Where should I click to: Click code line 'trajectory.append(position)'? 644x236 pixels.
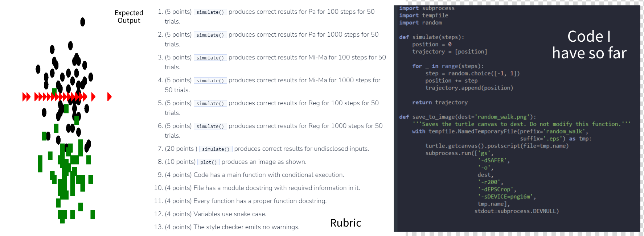pos(469,88)
